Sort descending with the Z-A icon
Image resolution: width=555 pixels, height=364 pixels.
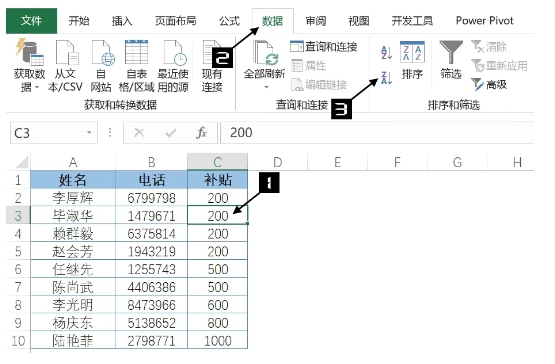point(386,78)
